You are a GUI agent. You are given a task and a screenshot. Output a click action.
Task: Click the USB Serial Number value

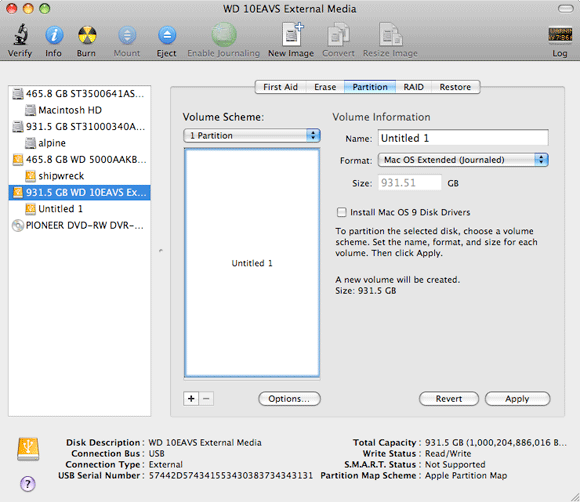tap(231, 475)
